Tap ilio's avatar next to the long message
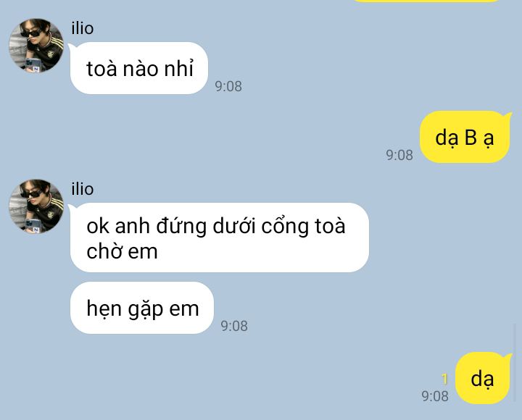Screen dimensions: 522x420 pyautogui.click(x=36, y=206)
